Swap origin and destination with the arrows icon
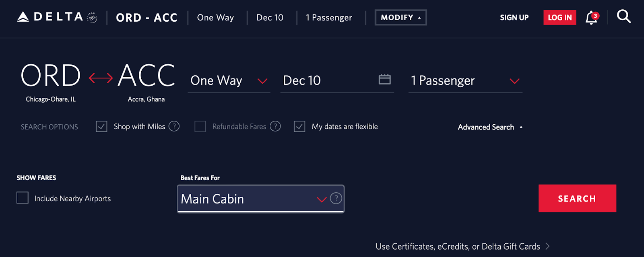644x257 pixels. click(x=101, y=78)
